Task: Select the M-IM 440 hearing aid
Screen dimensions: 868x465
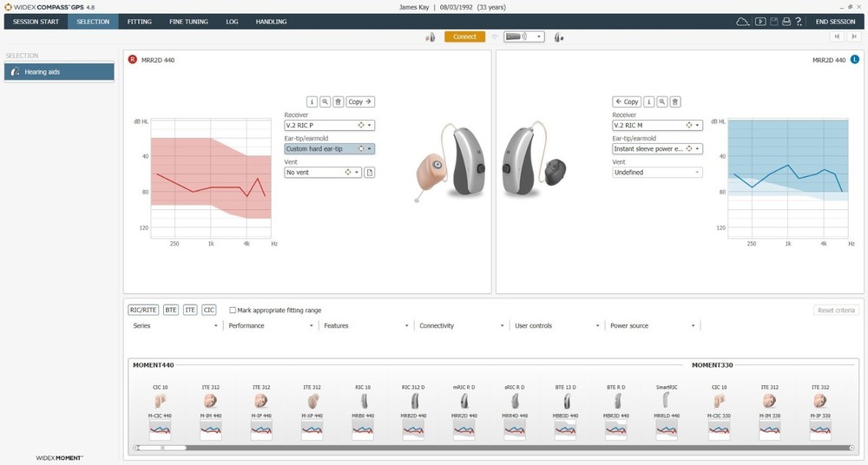Action: point(210,412)
